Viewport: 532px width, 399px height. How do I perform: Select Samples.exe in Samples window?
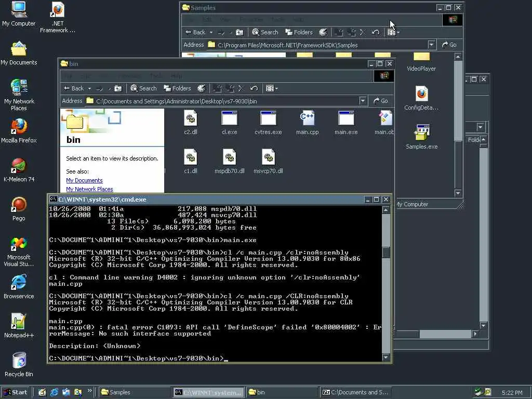pos(421,137)
